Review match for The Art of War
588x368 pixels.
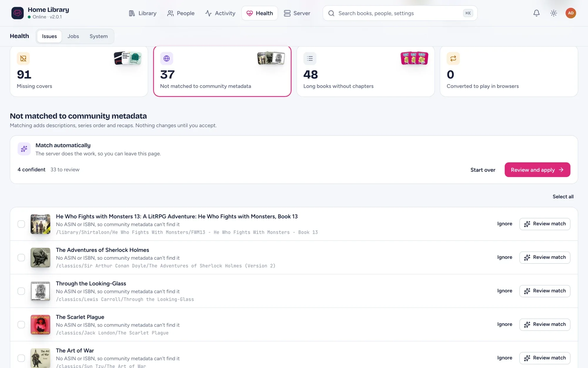[x=544, y=358]
